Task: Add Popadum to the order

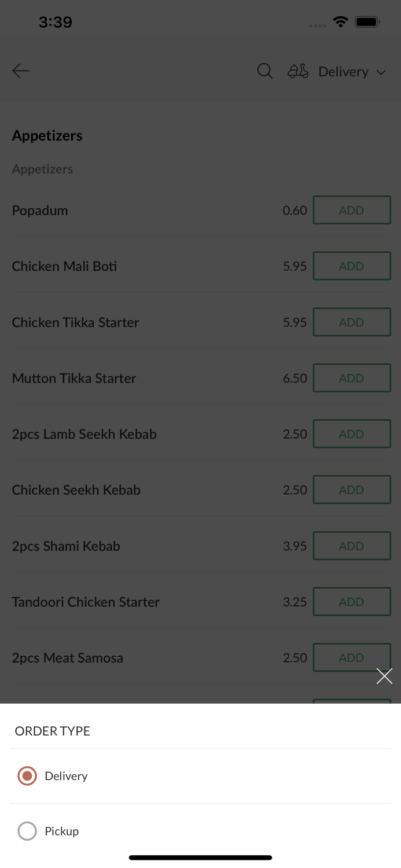Action: (x=352, y=209)
